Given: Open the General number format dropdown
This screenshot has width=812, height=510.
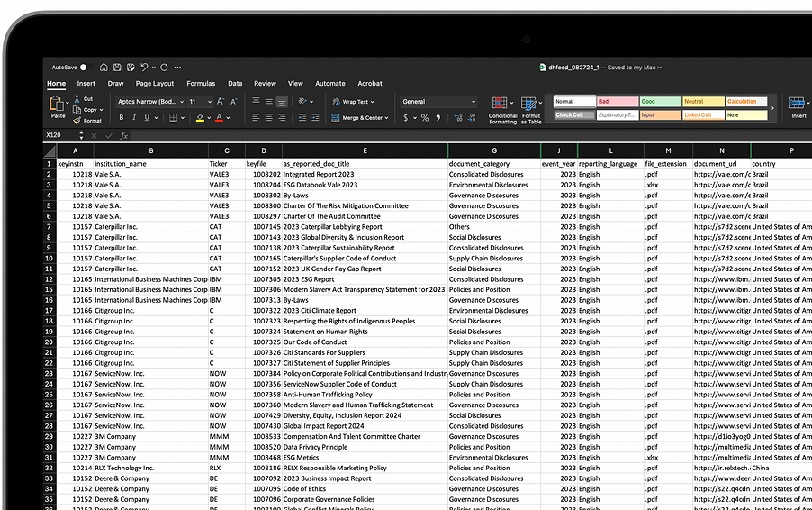Looking at the screenshot, I should tap(438, 102).
